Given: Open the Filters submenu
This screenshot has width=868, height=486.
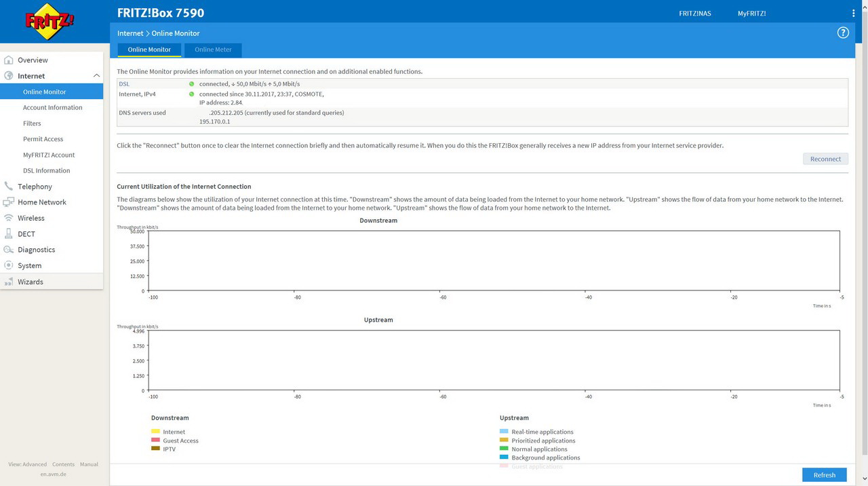Looking at the screenshot, I should 32,124.
